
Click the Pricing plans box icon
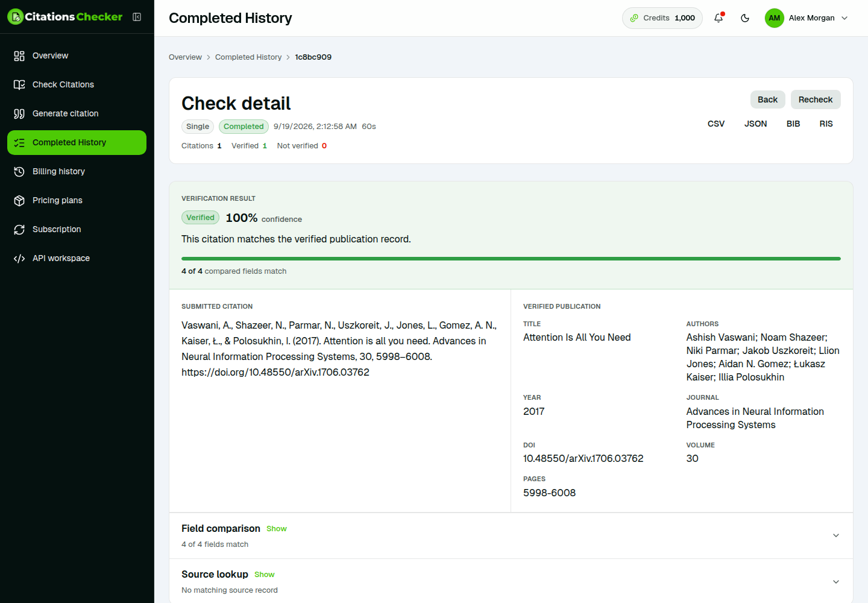(x=19, y=200)
